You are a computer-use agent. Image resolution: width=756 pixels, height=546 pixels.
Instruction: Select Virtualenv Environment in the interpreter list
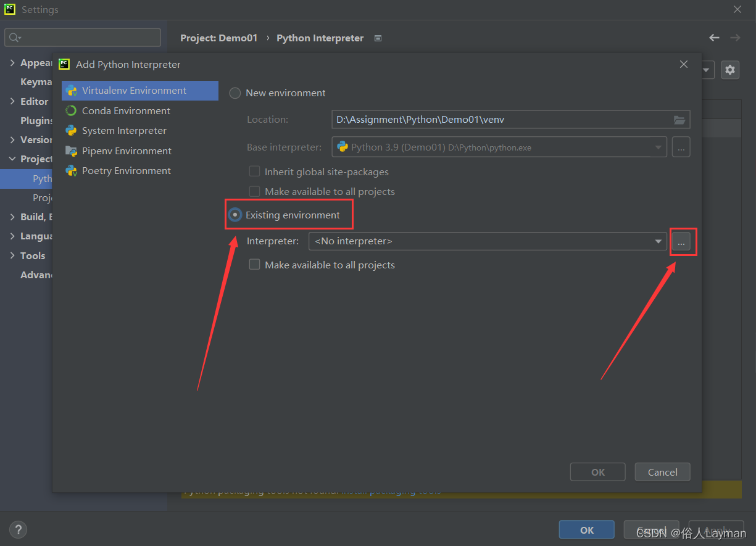140,91
